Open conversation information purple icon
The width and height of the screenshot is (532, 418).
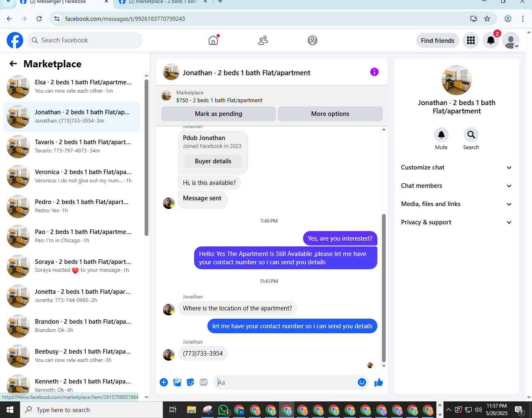click(374, 72)
